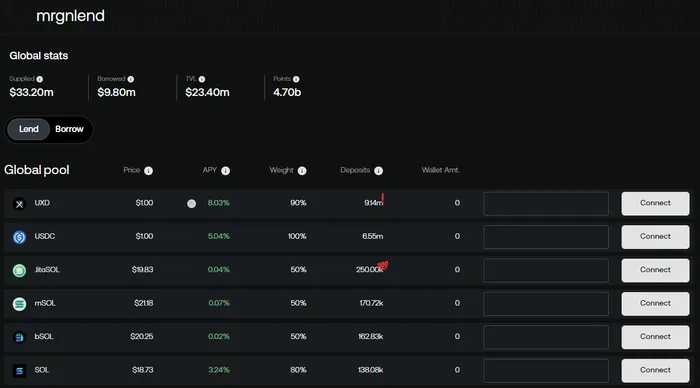Focus the USDC amount input field

tap(546, 237)
